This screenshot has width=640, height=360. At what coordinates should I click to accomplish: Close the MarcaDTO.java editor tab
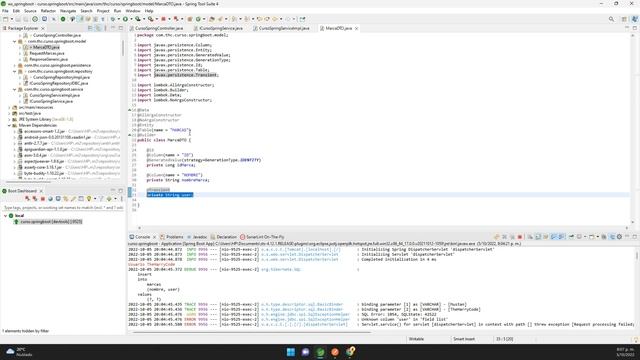coord(356,28)
